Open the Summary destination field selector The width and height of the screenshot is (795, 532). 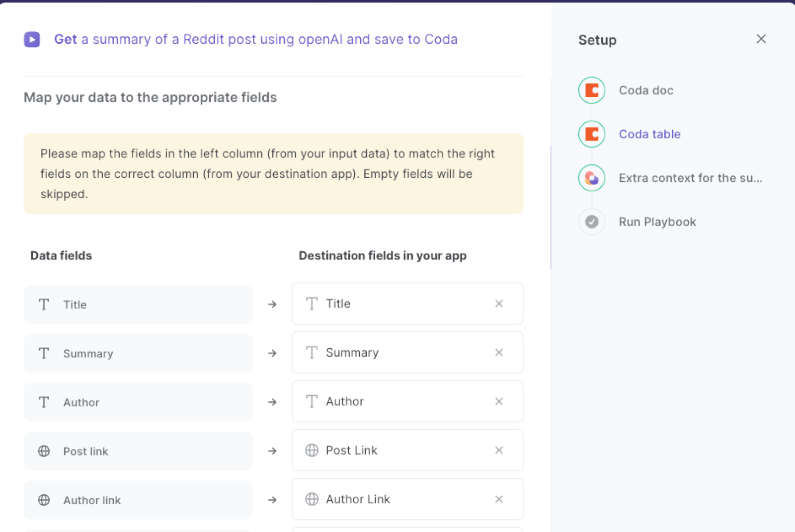click(393, 353)
